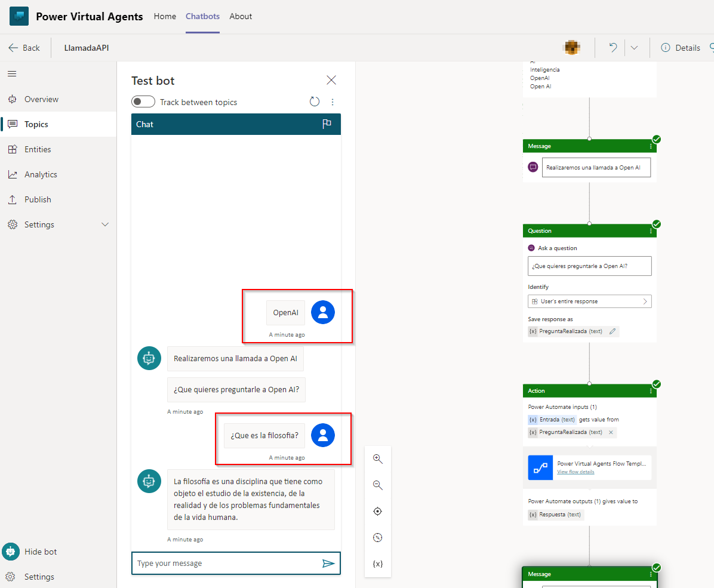
Task: Click the Type your message field
Action: [227, 564]
